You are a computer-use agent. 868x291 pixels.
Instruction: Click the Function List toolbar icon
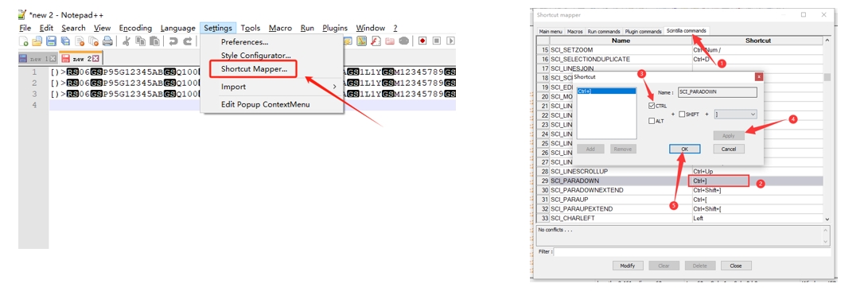click(x=376, y=41)
